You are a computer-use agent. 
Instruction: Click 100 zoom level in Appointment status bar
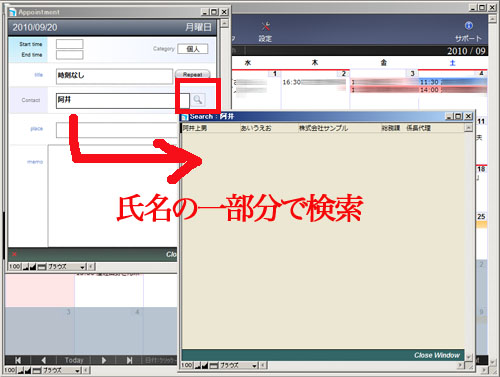(x=15, y=267)
